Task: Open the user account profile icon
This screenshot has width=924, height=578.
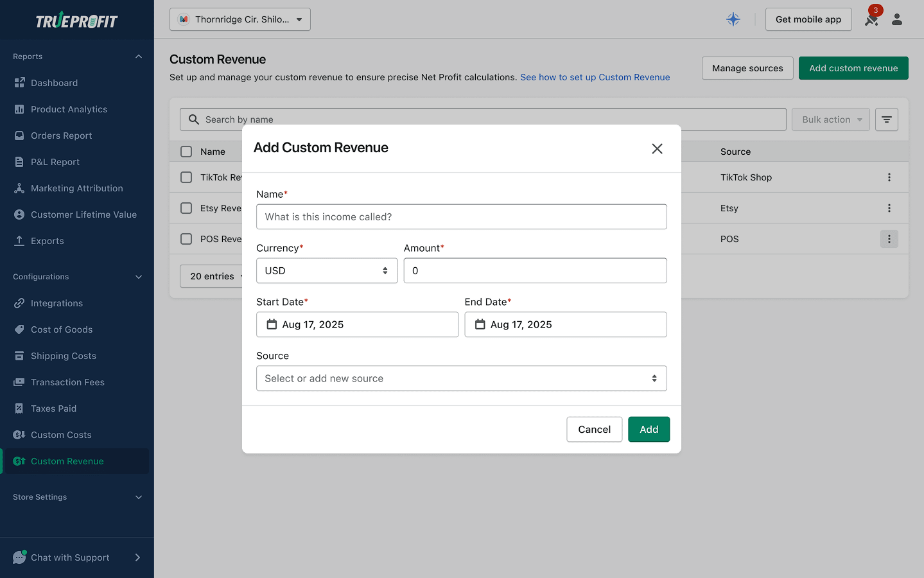Action: [x=897, y=19]
